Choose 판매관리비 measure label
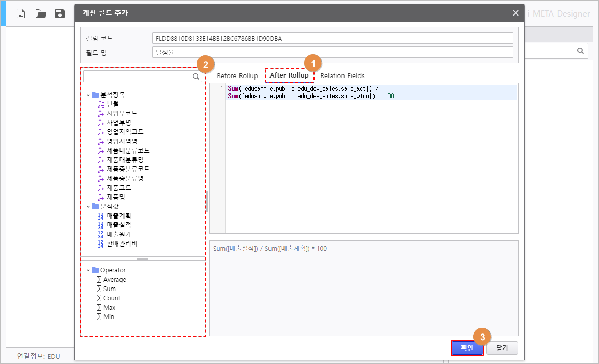Image resolution: width=599 pixels, height=364 pixels. point(122,244)
